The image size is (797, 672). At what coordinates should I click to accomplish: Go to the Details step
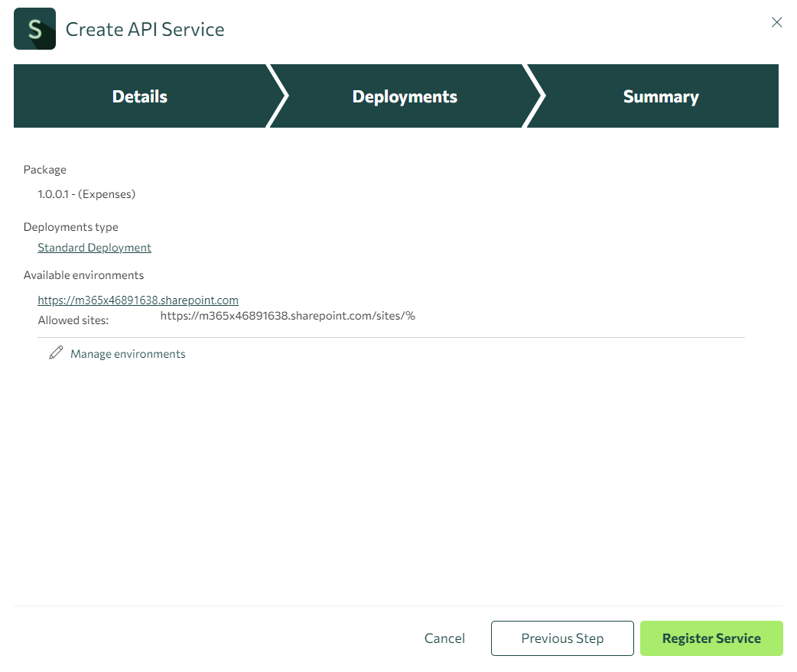click(139, 96)
